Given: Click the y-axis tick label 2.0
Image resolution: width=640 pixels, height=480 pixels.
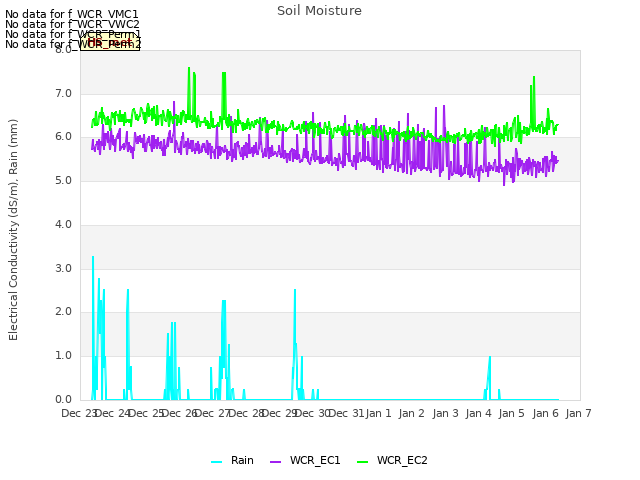Looking at the screenshot, I should tap(63, 312).
